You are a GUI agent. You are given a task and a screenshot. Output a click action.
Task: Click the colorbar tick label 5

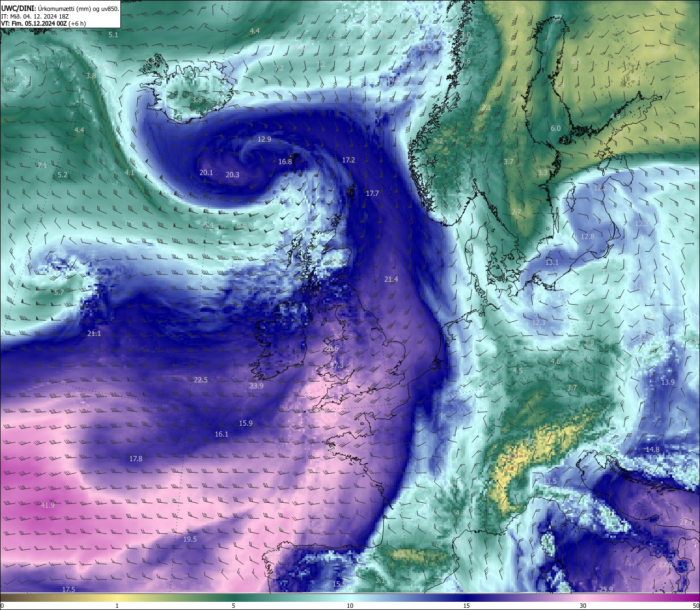[x=234, y=606]
